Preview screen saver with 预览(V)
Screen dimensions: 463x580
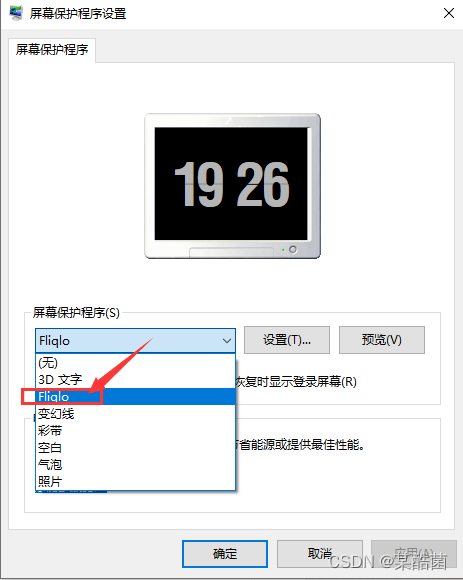pos(382,340)
